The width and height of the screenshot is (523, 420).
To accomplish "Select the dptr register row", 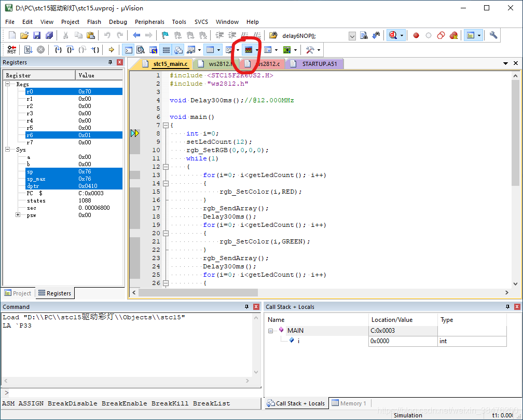I will [x=74, y=186].
